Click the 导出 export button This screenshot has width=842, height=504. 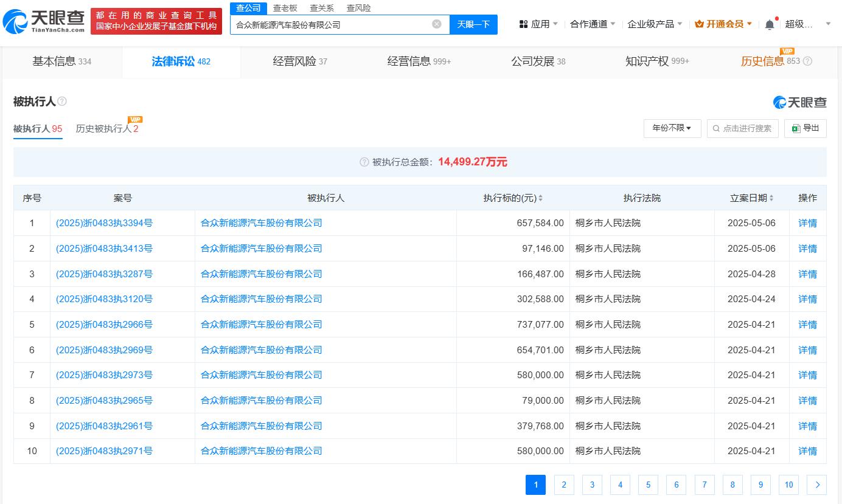point(805,128)
